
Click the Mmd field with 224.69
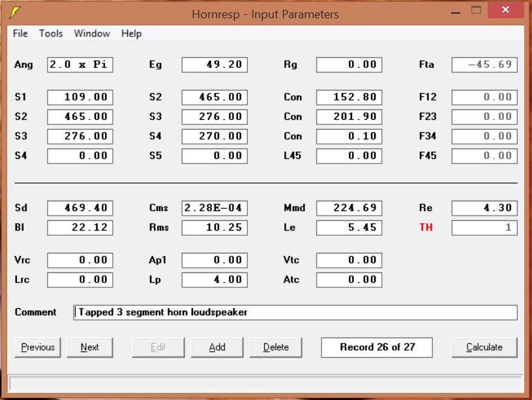(x=349, y=208)
